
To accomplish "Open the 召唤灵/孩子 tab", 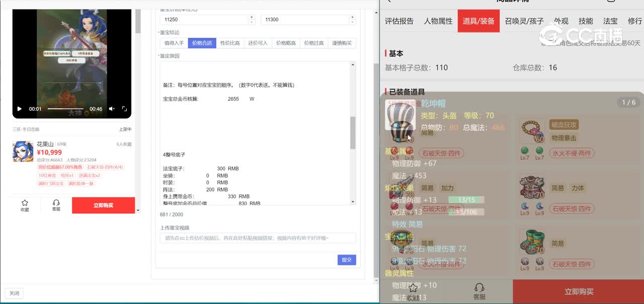I will coord(524,21).
